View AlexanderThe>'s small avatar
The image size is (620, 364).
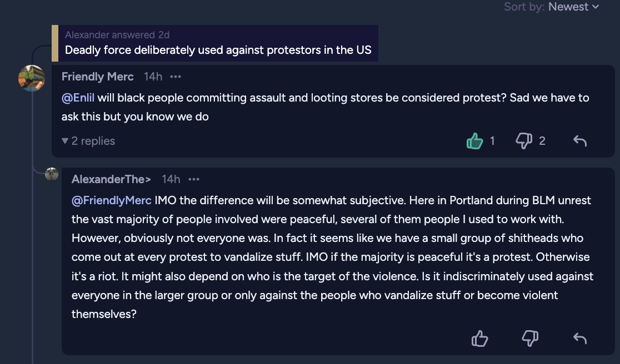(x=52, y=174)
